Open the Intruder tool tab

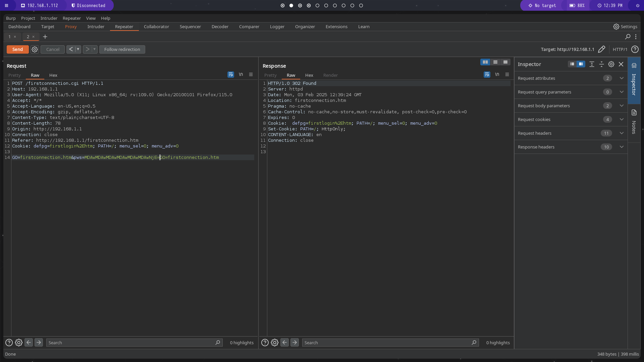(x=96, y=26)
